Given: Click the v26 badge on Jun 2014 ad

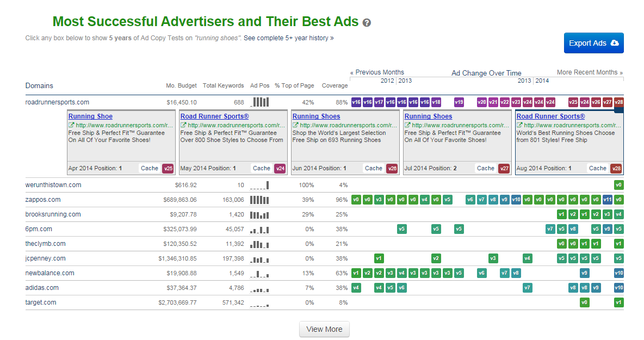Looking at the screenshot, I should tap(392, 168).
